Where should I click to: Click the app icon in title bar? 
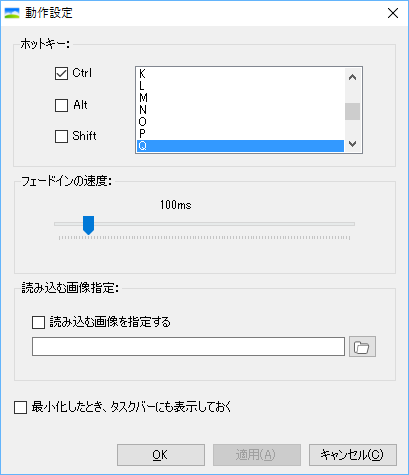pyautogui.click(x=12, y=13)
